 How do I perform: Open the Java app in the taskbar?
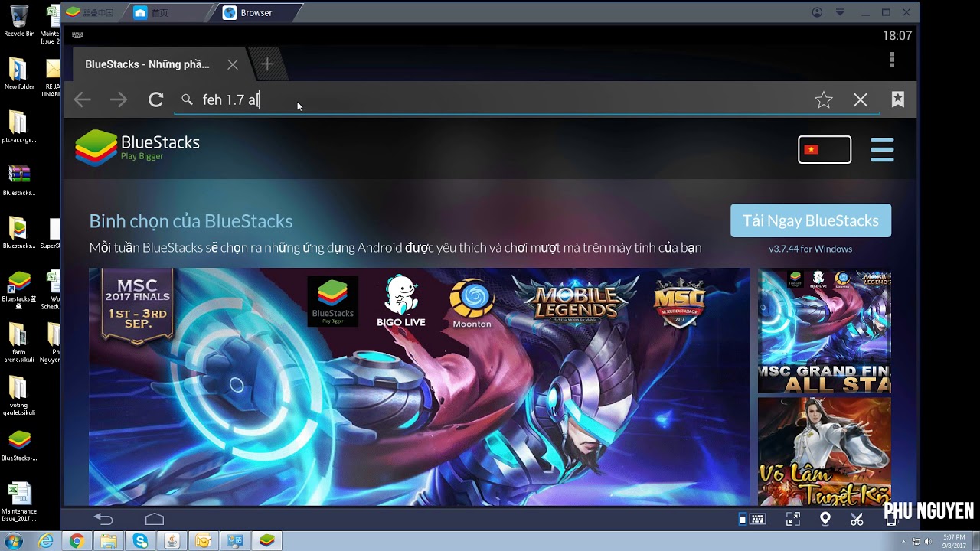click(x=172, y=541)
